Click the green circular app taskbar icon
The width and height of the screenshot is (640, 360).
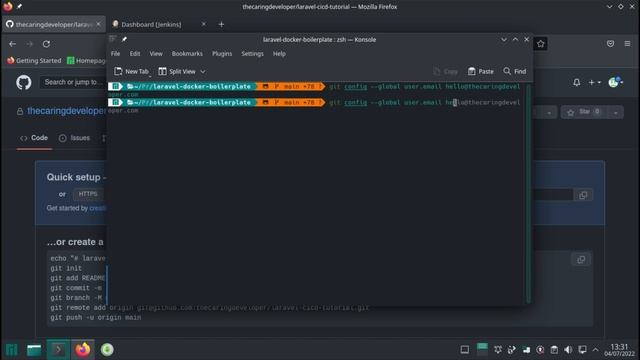(107, 350)
